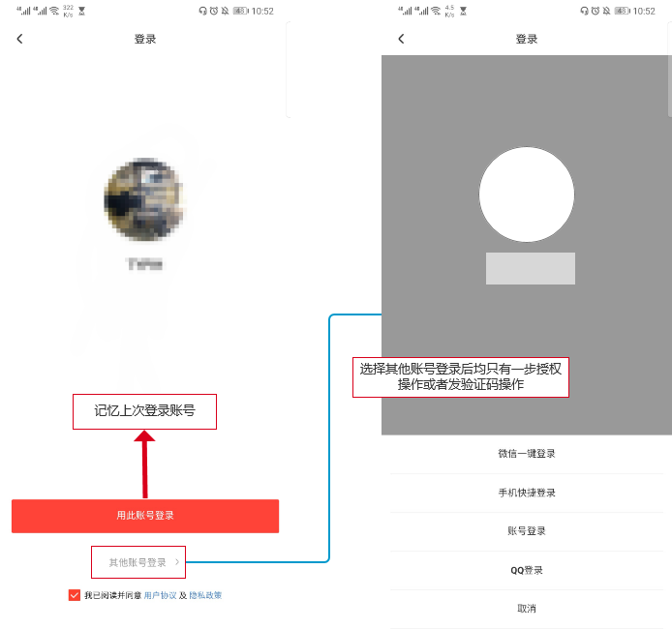Tap the red 用此账号登录 button
The image size is (672, 629).
point(145,516)
